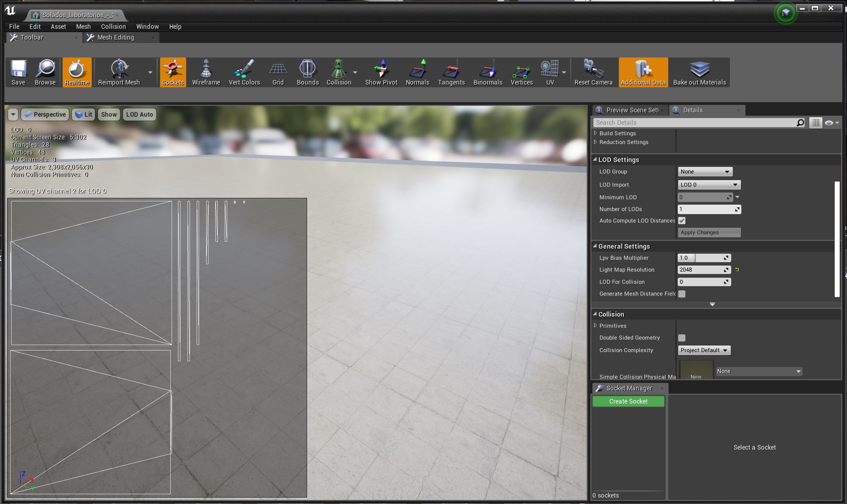The height and width of the screenshot is (504, 847).
Task: Toggle UV overlay display
Action: (550, 72)
